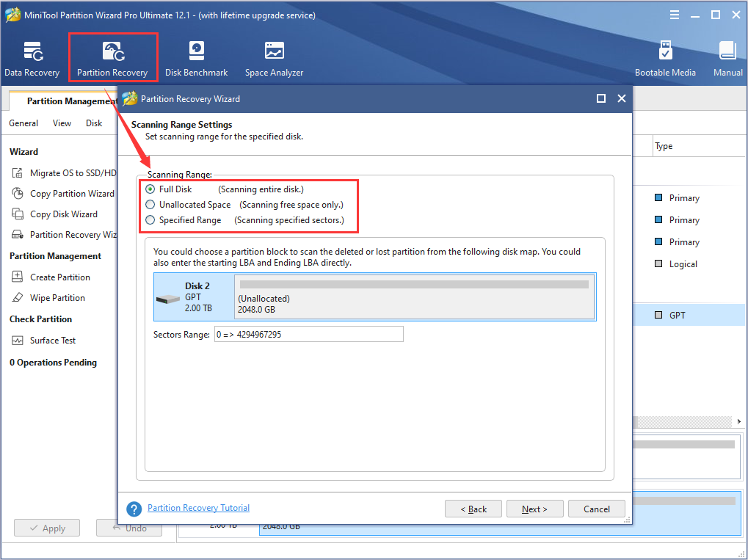Launch Partition Recovery from the toolbar
The image size is (748, 560).
coord(112,59)
